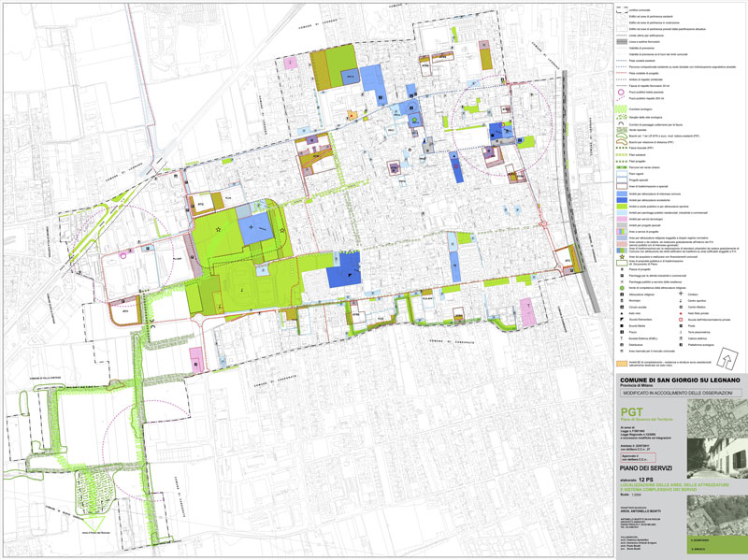748x560 pixels.
Task: Click the green 'PGT' heading
Action: pos(632,412)
